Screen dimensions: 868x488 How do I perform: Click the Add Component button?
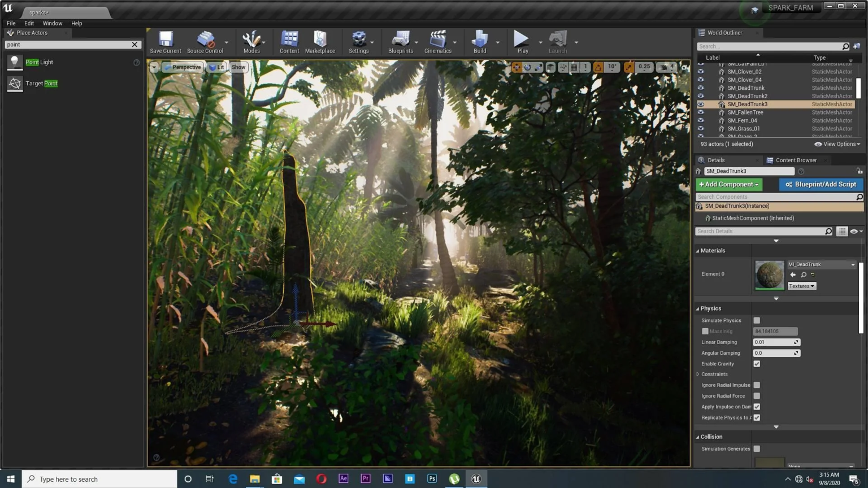pos(729,185)
